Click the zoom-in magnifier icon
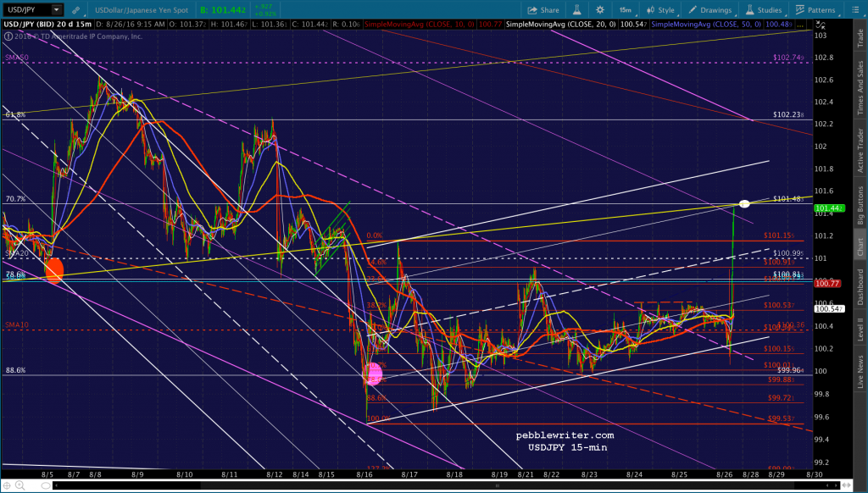The height and width of the screenshot is (493, 868). [x=20, y=486]
